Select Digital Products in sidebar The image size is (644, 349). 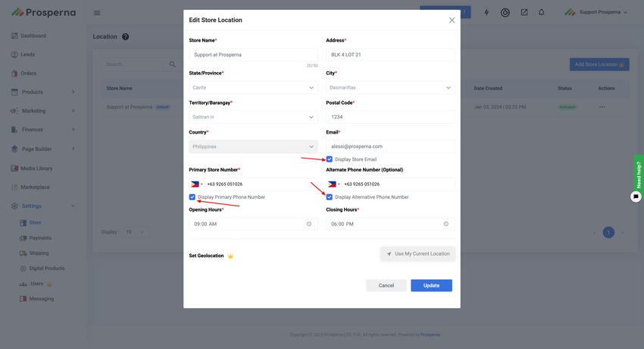(x=46, y=269)
